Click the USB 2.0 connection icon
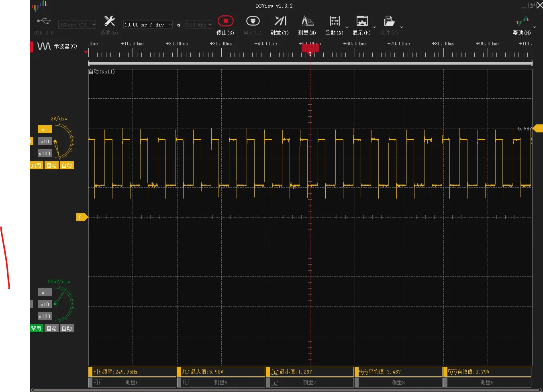Image resolution: width=543 pixels, height=392 pixels. tap(44, 21)
